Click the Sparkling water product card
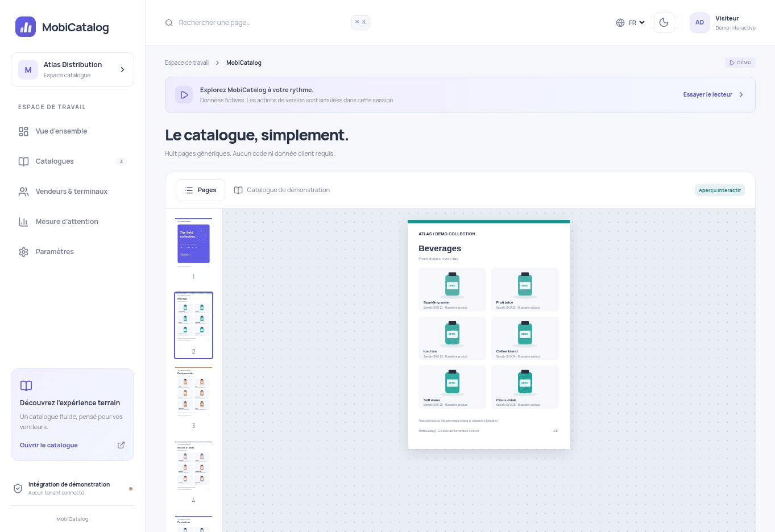 [452, 289]
